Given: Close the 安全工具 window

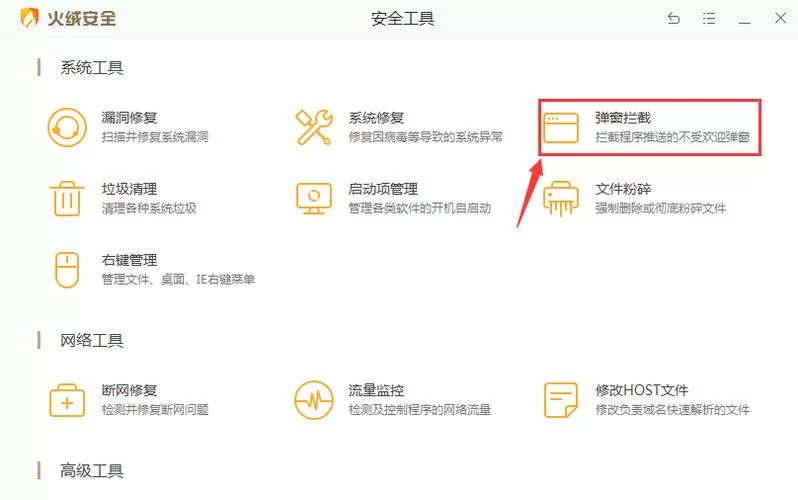Looking at the screenshot, I should pos(780,18).
